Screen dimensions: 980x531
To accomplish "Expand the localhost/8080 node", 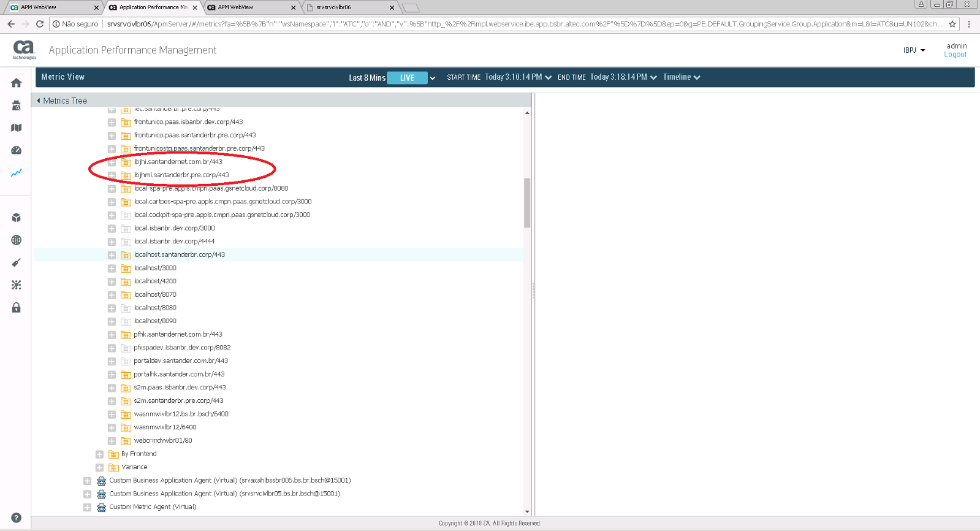I will point(112,308).
